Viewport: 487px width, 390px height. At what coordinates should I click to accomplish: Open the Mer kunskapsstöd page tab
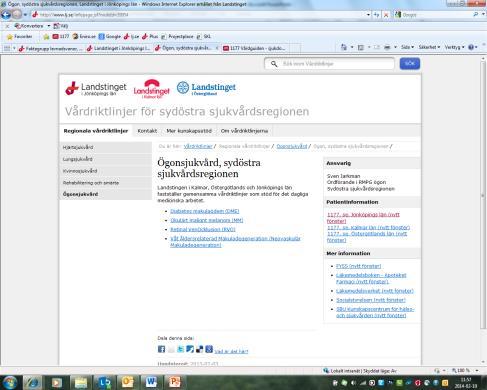189,131
